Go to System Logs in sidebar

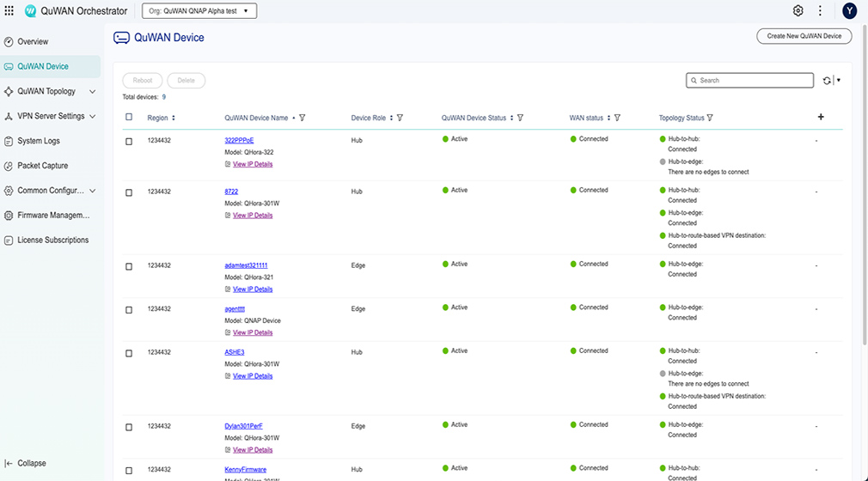39,141
